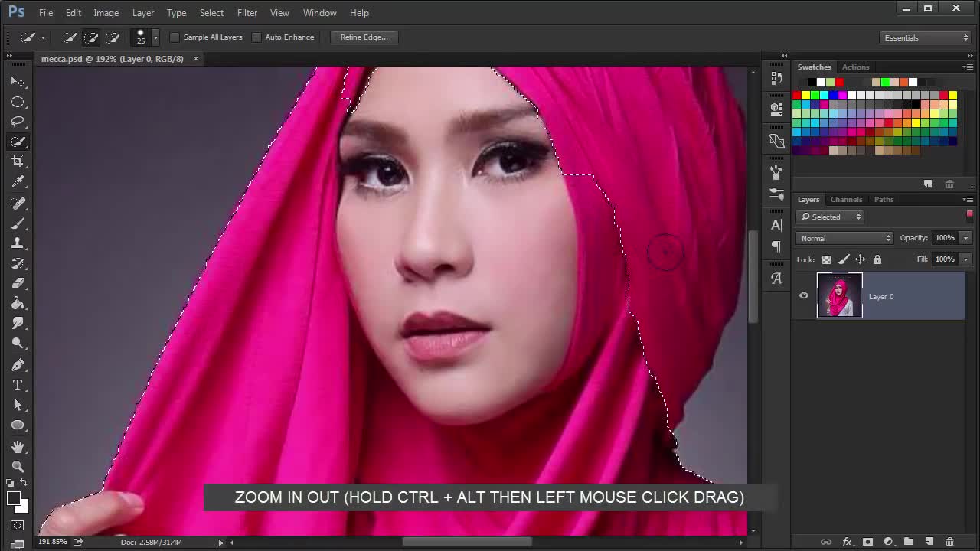Image resolution: width=980 pixels, height=551 pixels.
Task: Activate the Zoom tool
Action: click(x=18, y=467)
